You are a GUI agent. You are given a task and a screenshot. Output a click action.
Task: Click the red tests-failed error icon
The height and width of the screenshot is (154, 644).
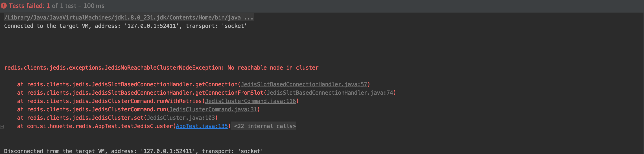[x=3, y=6]
